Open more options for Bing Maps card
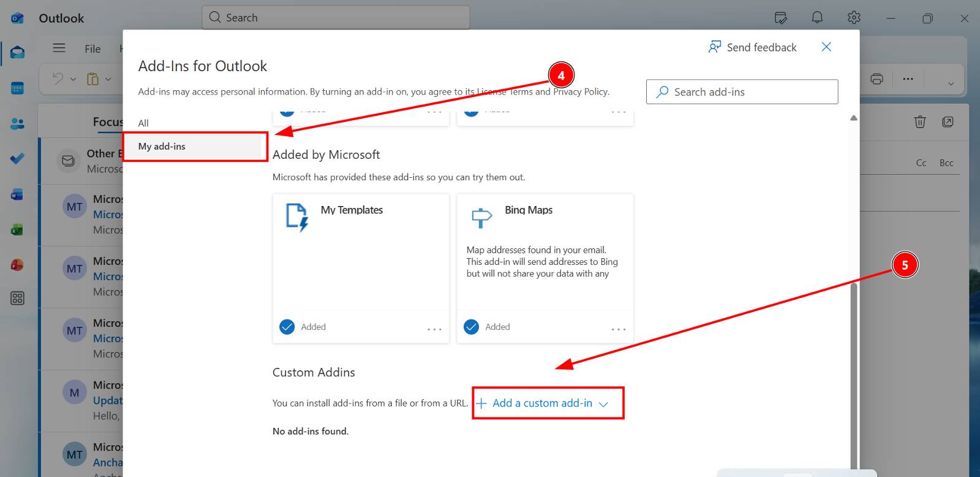The image size is (980, 477). [618, 329]
